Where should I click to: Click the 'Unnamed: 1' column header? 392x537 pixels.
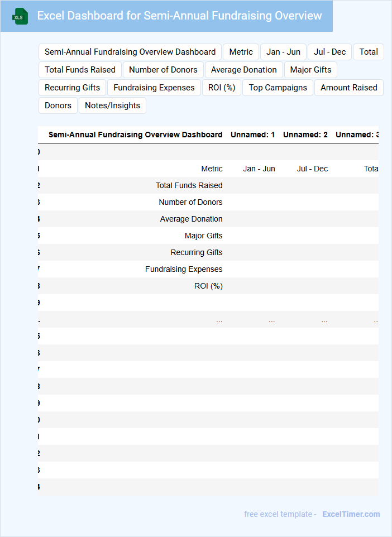(252, 135)
